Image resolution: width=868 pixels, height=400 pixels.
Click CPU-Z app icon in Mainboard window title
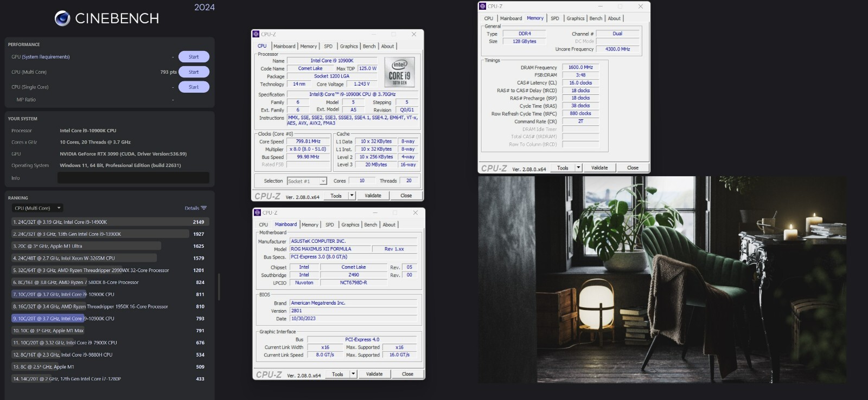pos(258,212)
